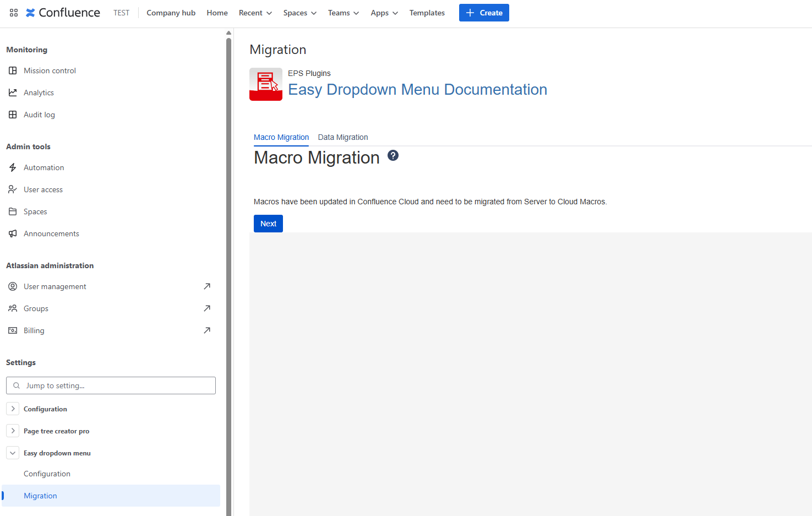Image resolution: width=812 pixels, height=516 pixels.
Task: Click the Macro Migration help question-mark icon
Action: (393, 155)
